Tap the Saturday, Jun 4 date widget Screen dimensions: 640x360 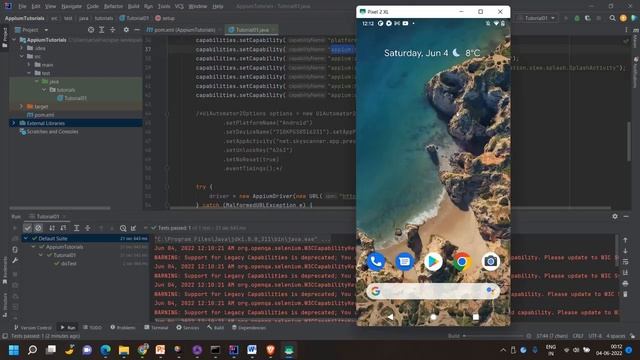[416, 53]
